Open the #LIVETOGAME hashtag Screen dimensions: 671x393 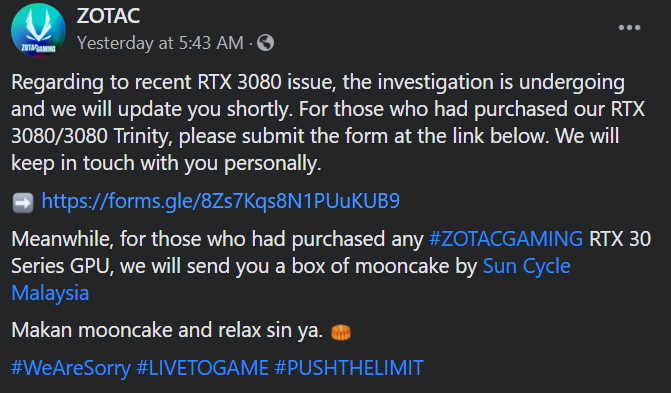tap(202, 368)
